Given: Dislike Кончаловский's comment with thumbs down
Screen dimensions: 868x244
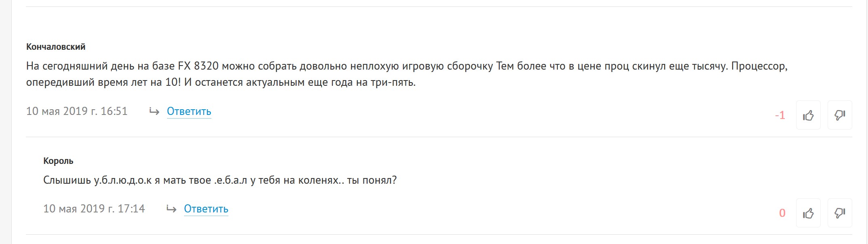Looking at the screenshot, I should [x=840, y=115].
